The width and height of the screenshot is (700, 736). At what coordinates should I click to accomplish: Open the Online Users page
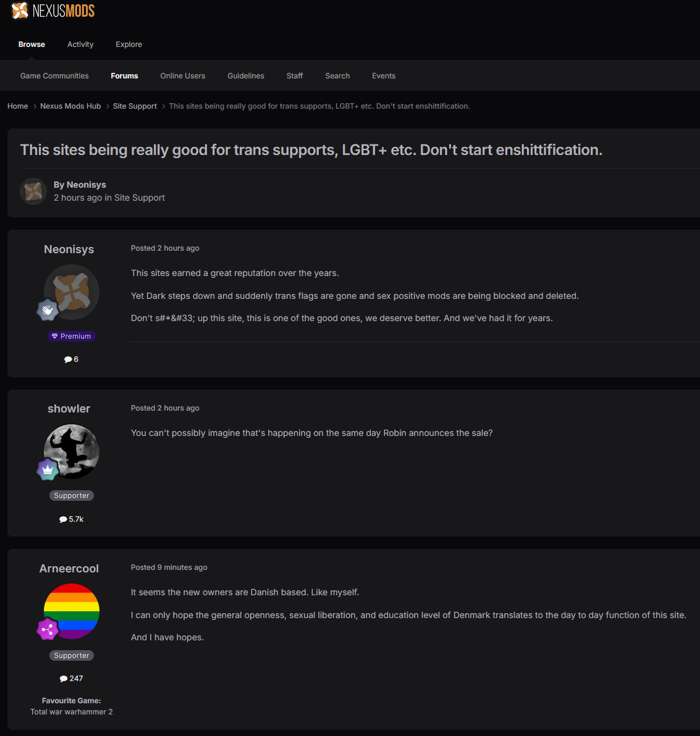pos(183,75)
